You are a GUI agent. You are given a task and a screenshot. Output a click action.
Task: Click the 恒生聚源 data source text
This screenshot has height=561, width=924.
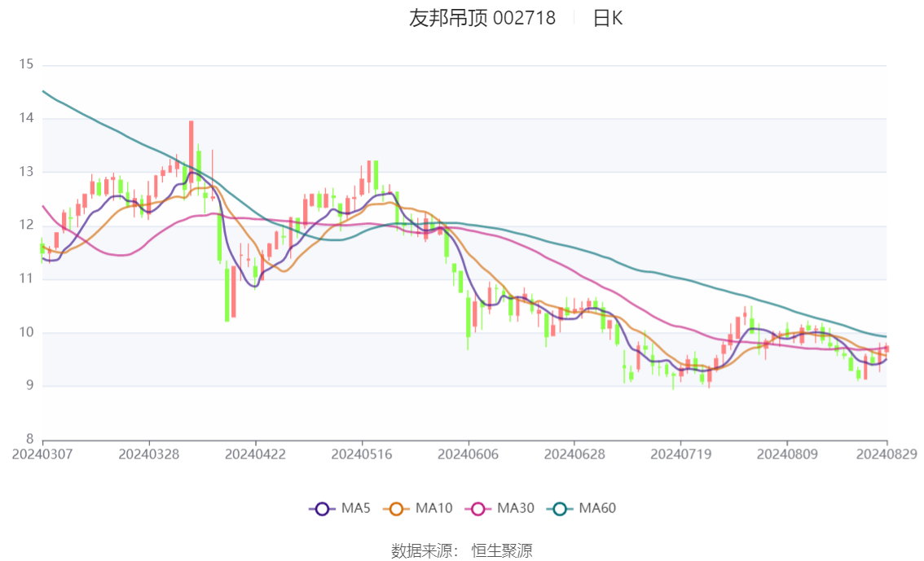point(502,551)
